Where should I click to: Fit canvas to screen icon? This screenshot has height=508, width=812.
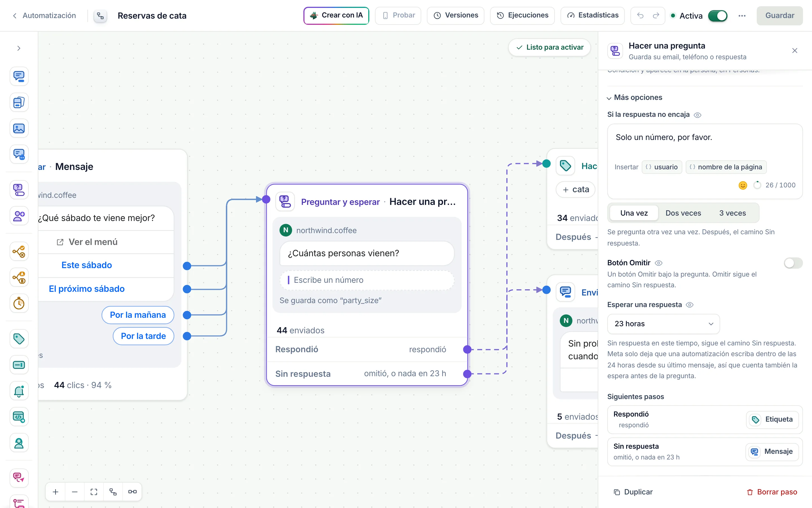(94, 492)
